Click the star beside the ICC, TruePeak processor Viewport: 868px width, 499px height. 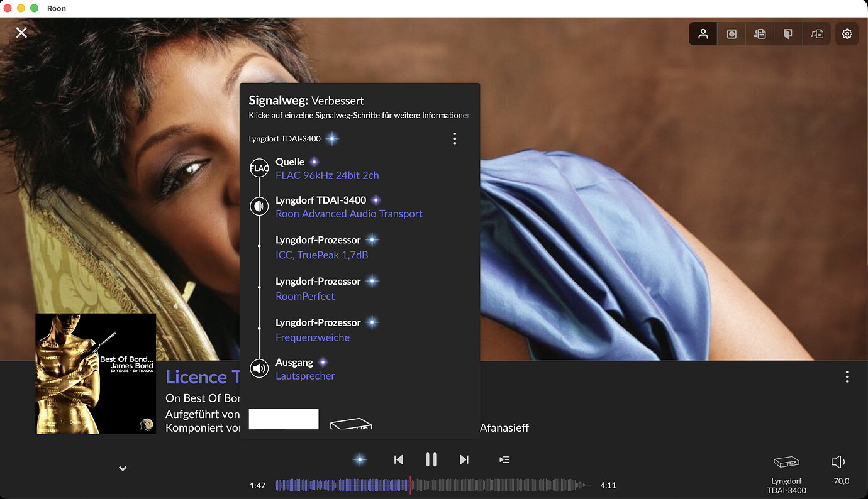click(x=372, y=240)
